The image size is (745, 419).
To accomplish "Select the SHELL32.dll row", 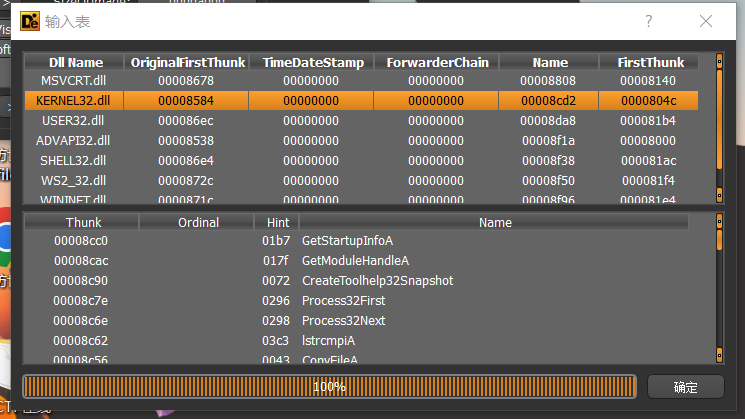I will (361, 161).
